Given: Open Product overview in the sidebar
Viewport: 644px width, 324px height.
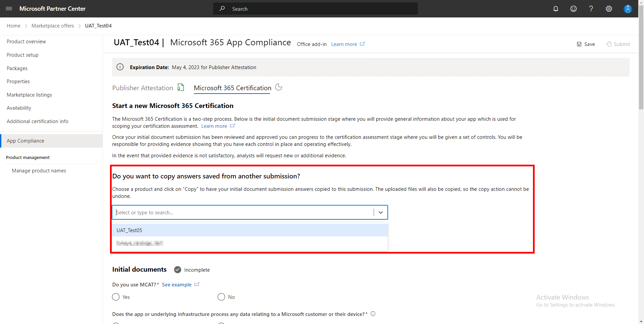Looking at the screenshot, I should tap(26, 42).
